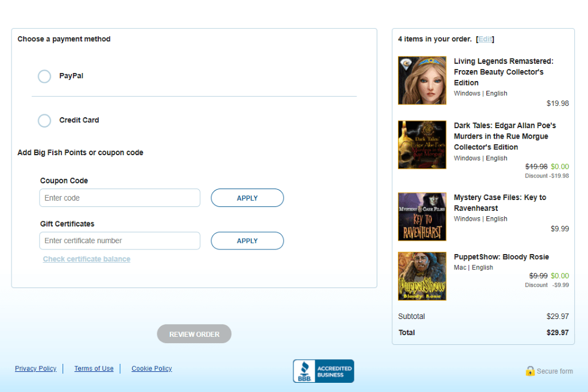Click the Total amount $29.97
The image size is (588, 392).
558,333
